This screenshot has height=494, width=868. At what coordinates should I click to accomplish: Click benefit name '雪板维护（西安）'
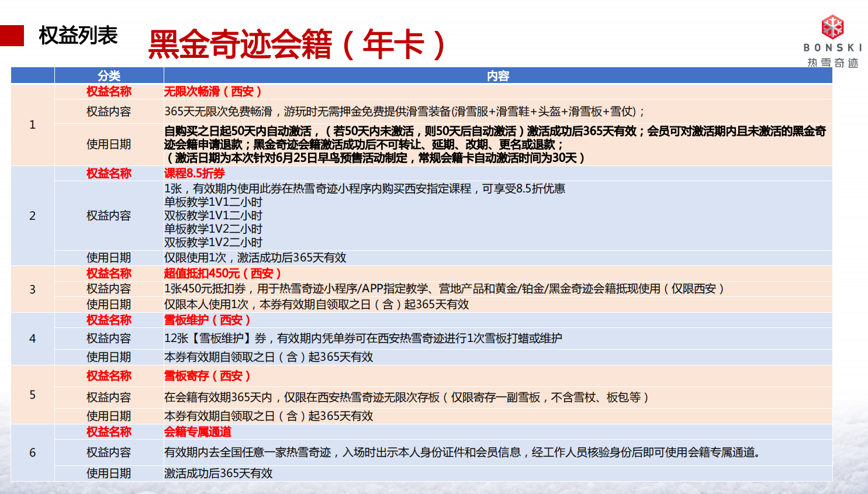(208, 320)
